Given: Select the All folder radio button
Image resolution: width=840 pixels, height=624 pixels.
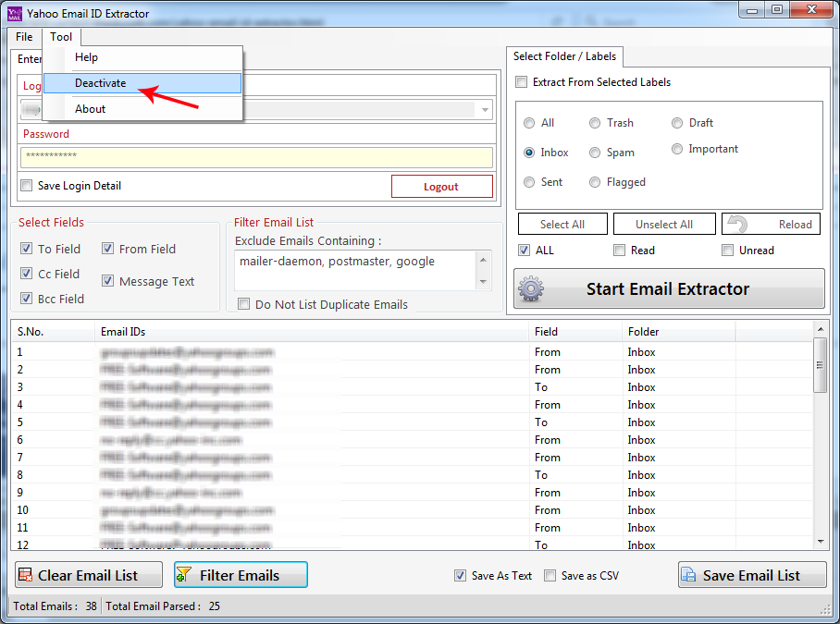Looking at the screenshot, I should [x=529, y=123].
